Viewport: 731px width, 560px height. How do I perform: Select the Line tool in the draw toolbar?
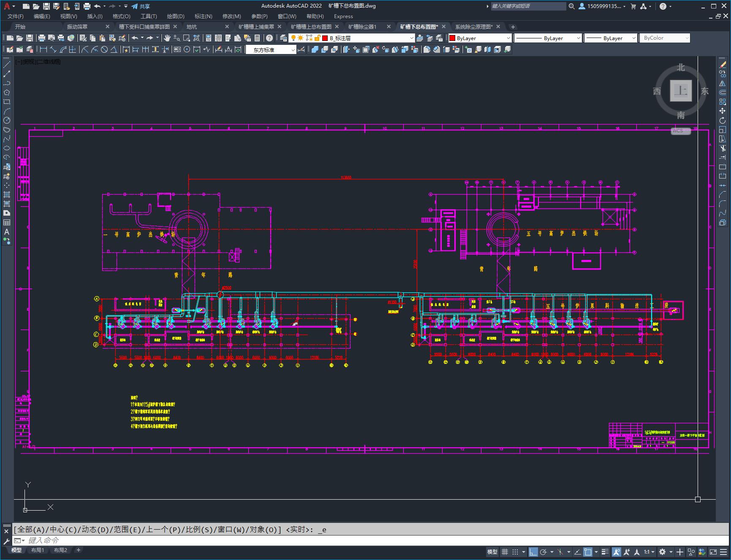(7, 65)
